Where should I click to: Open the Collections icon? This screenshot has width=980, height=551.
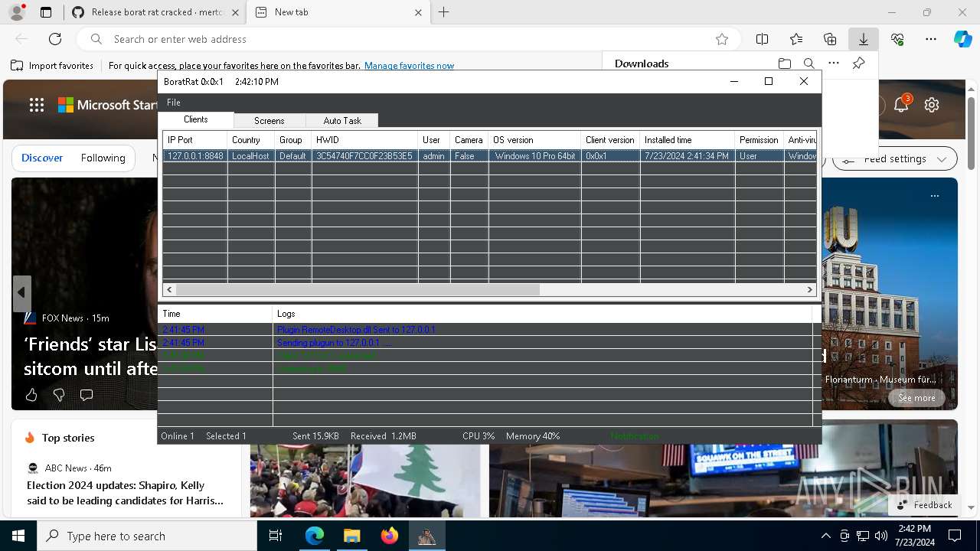pyautogui.click(x=830, y=39)
